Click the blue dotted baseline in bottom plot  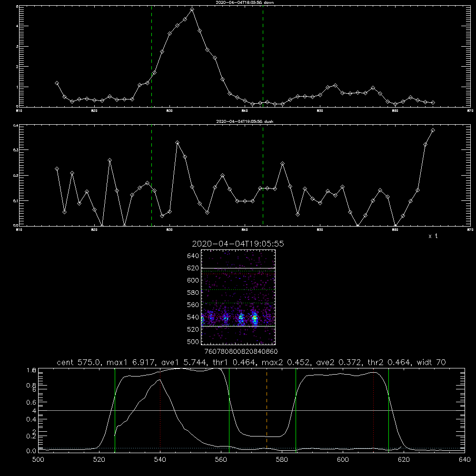[x=251, y=448]
